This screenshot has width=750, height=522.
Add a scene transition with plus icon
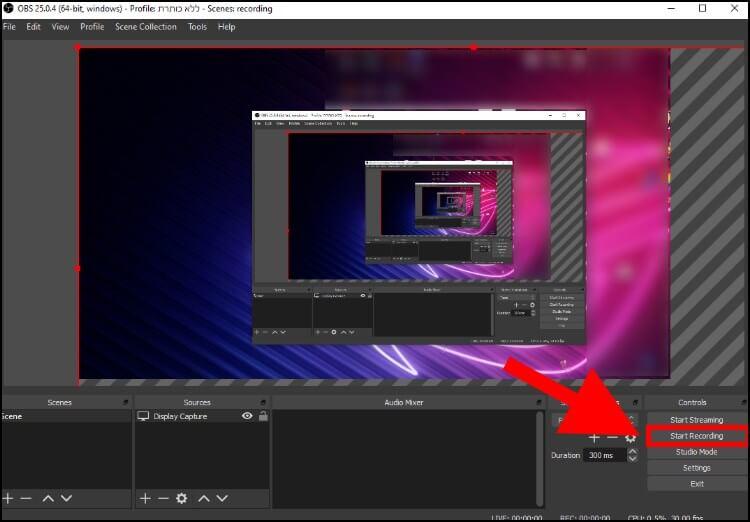(594, 438)
